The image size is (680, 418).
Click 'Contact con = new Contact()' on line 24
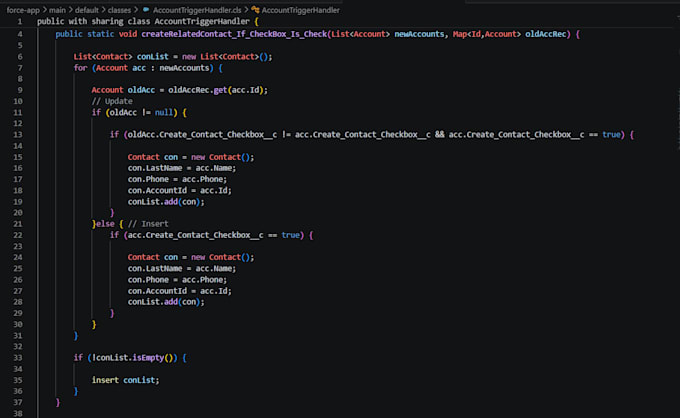(191, 257)
